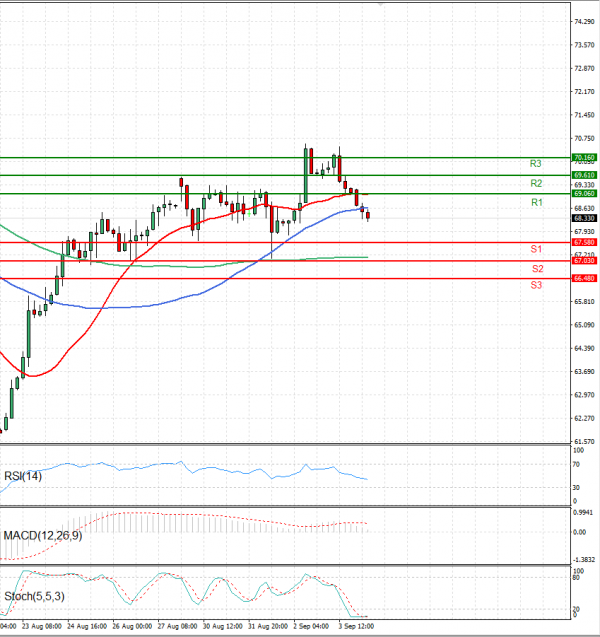Click the 3 Sep 12:00 time label
600x637 pixels.
pyautogui.click(x=356, y=626)
